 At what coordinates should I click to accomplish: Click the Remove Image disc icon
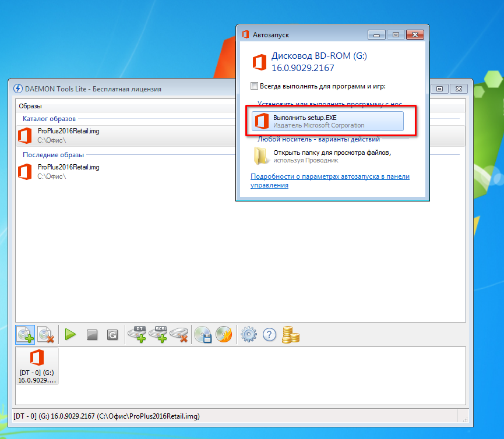(x=45, y=335)
